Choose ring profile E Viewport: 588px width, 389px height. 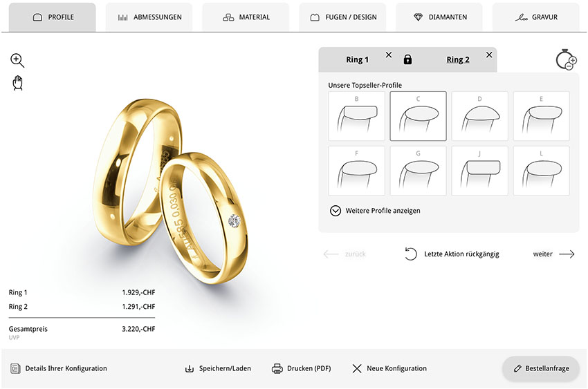pyautogui.click(x=541, y=116)
